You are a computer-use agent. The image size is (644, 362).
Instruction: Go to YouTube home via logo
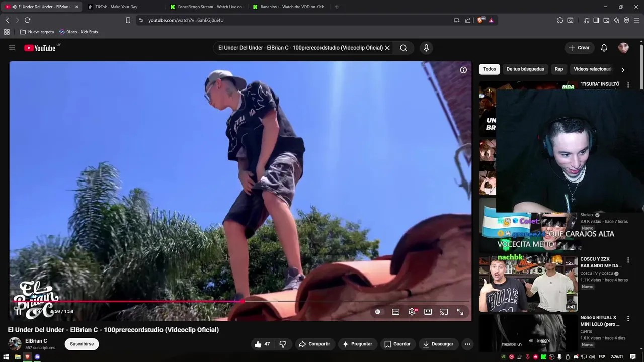click(40, 48)
